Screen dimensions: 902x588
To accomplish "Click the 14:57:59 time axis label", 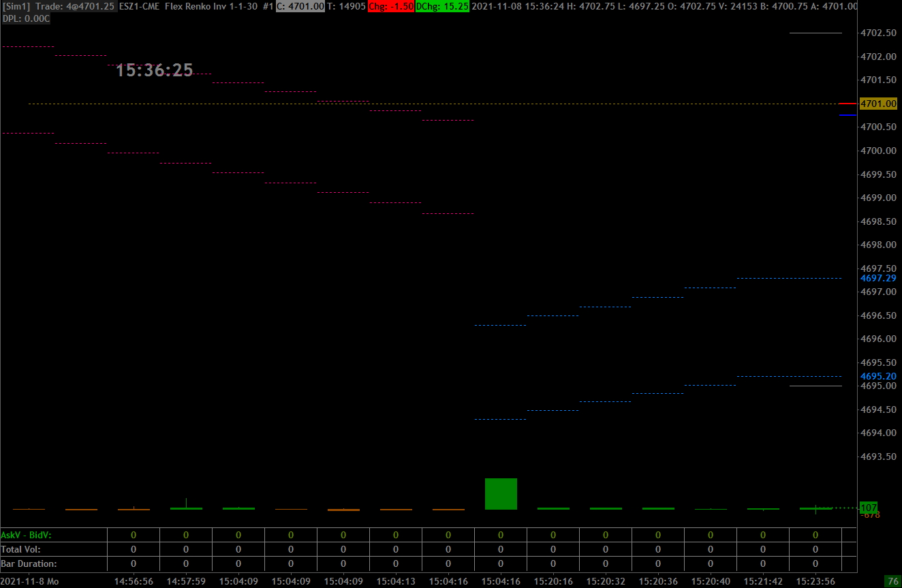I will [186, 581].
